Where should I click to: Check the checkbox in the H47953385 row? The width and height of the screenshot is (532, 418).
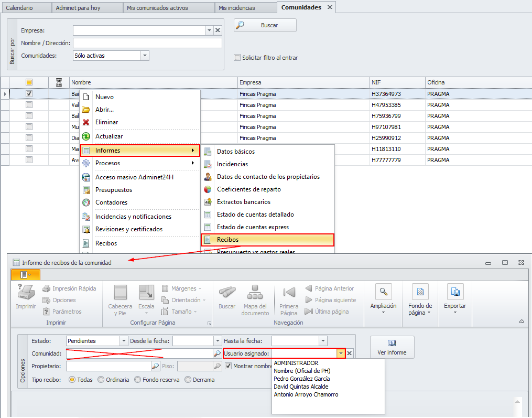pyautogui.click(x=29, y=104)
